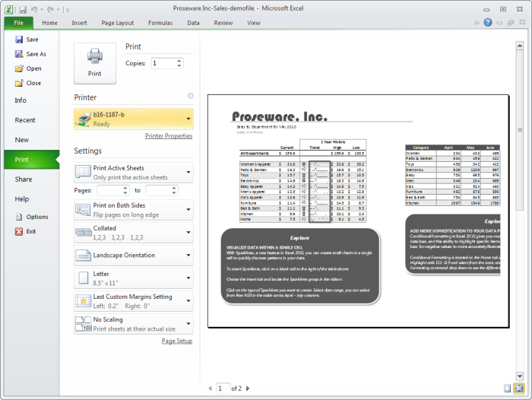Click the large Print button

95,63
